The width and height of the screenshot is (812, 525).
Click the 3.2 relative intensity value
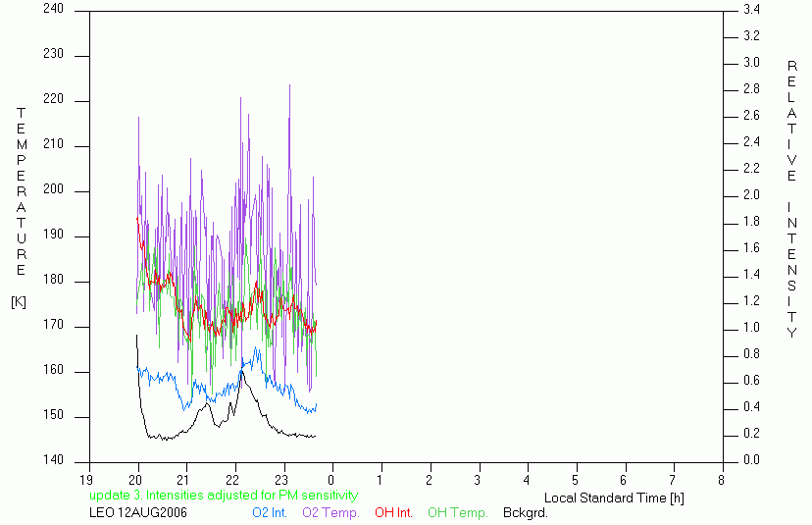751,35
